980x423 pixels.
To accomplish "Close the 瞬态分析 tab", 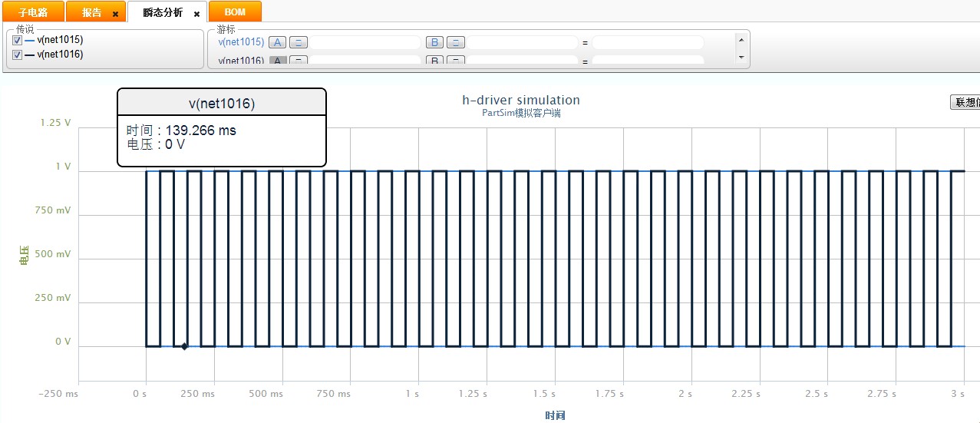I will coord(196,14).
